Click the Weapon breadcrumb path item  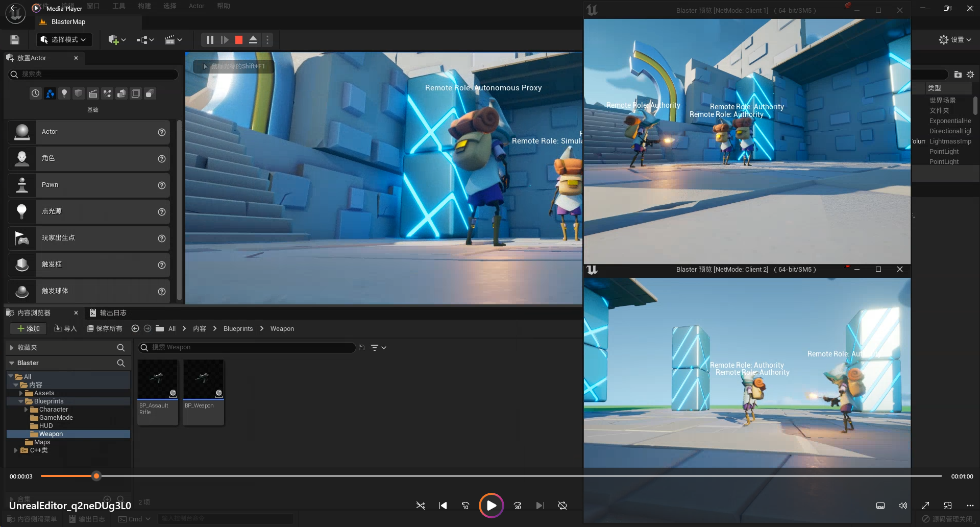pyautogui.click(x=282, y=329)
